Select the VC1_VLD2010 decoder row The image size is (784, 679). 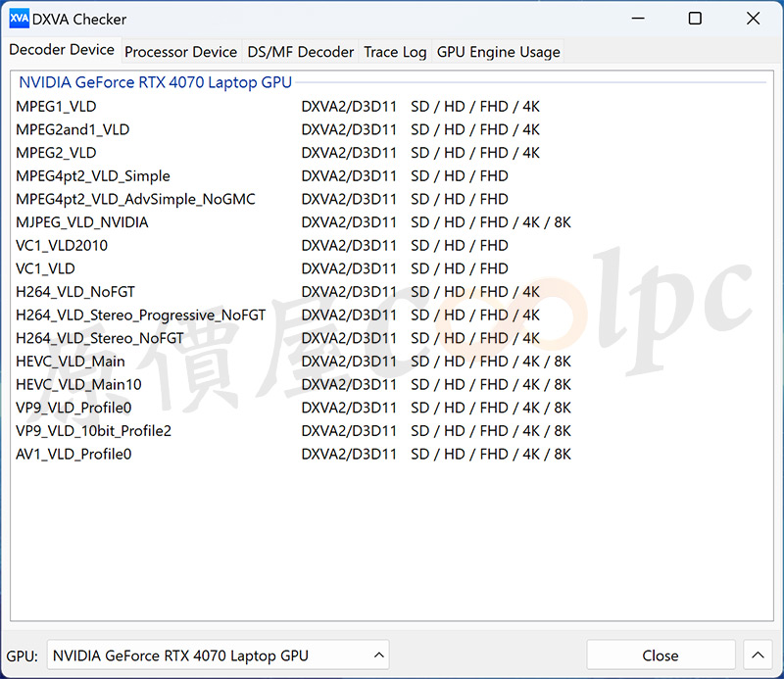tap(293, 246)
